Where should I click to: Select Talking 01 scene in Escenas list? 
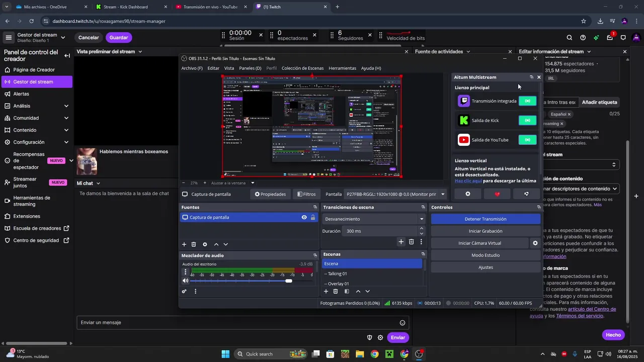click(372, 274)
